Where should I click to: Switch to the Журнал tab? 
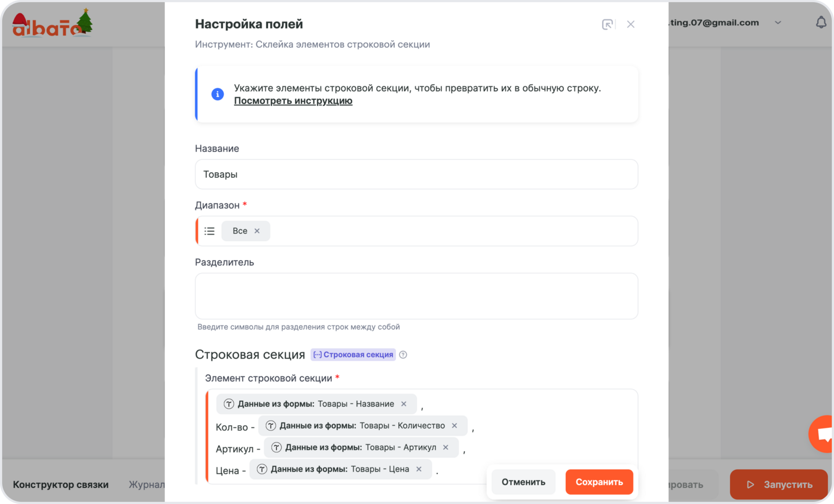[x=146, y=485]
